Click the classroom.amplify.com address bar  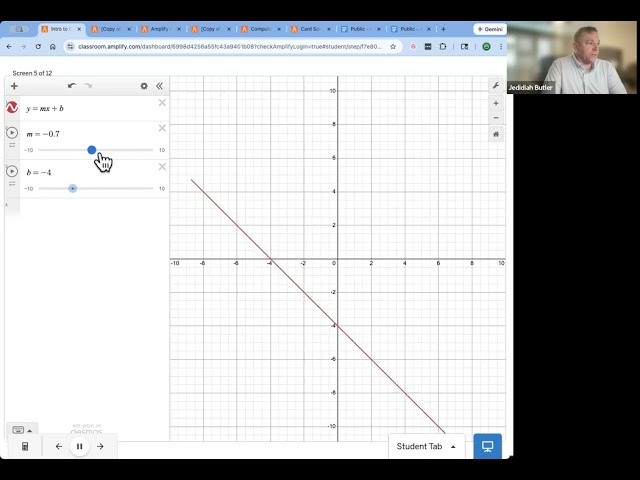click(229, 47)
